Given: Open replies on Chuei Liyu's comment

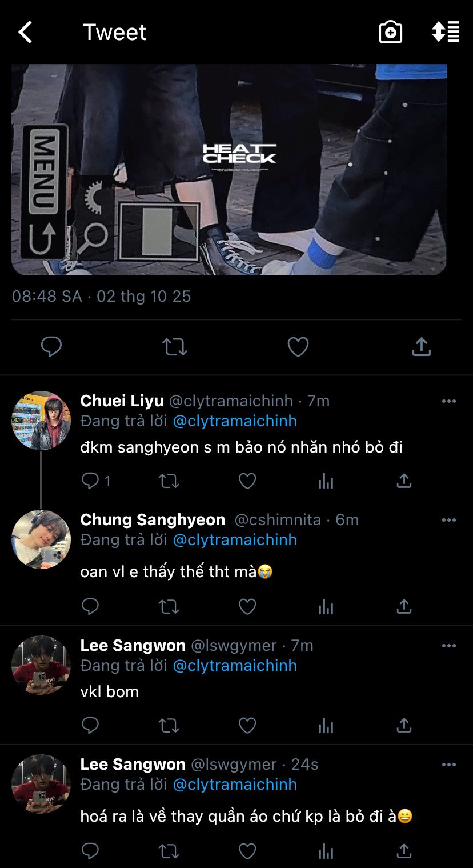Looking at the screenshot, I should pos(91,481).
